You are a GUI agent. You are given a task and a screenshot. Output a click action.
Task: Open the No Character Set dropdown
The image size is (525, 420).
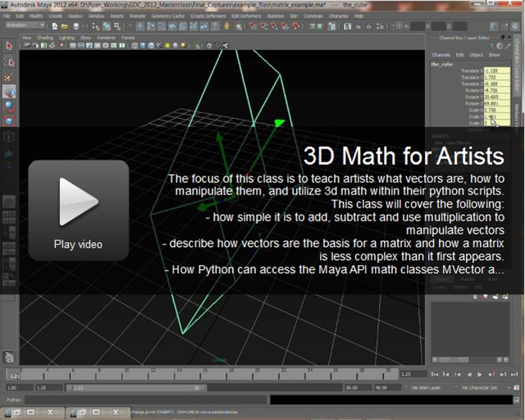click(491, 386)
